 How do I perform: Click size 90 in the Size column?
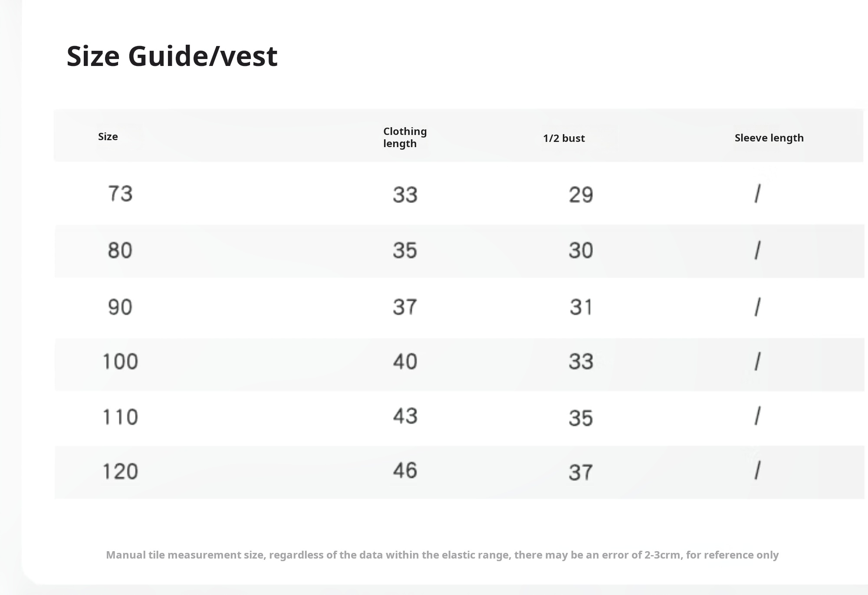(120, 307)
